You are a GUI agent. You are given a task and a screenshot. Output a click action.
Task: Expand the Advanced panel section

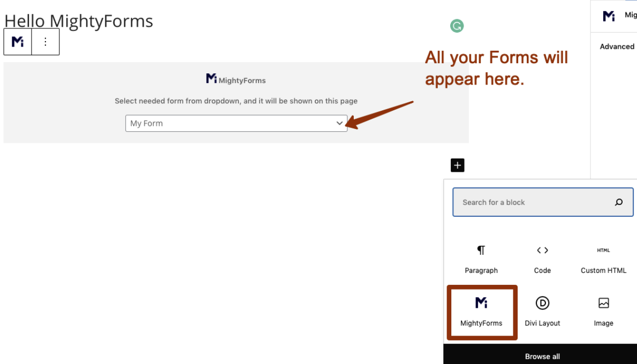coord(617,47)
